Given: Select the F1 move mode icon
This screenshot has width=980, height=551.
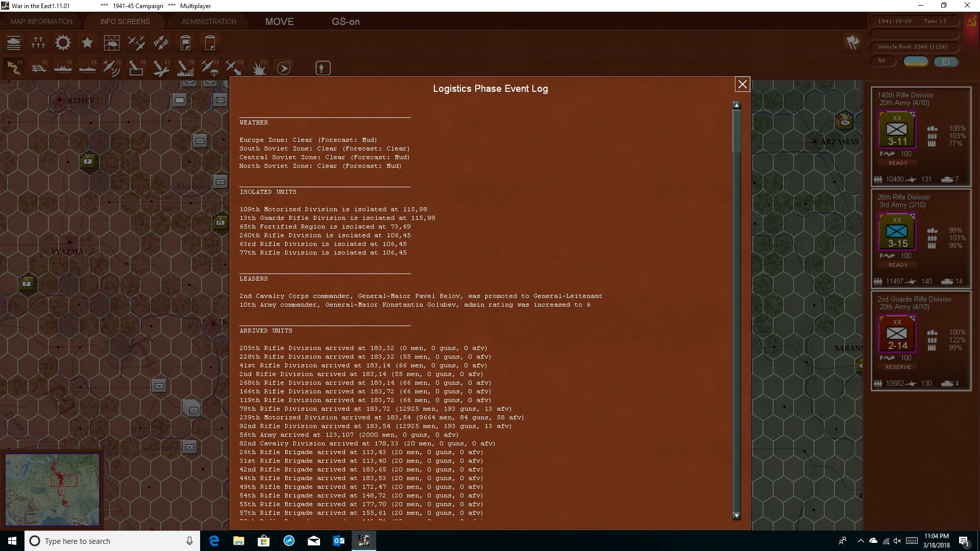Looking at the screenshot, I should [14, 68].
